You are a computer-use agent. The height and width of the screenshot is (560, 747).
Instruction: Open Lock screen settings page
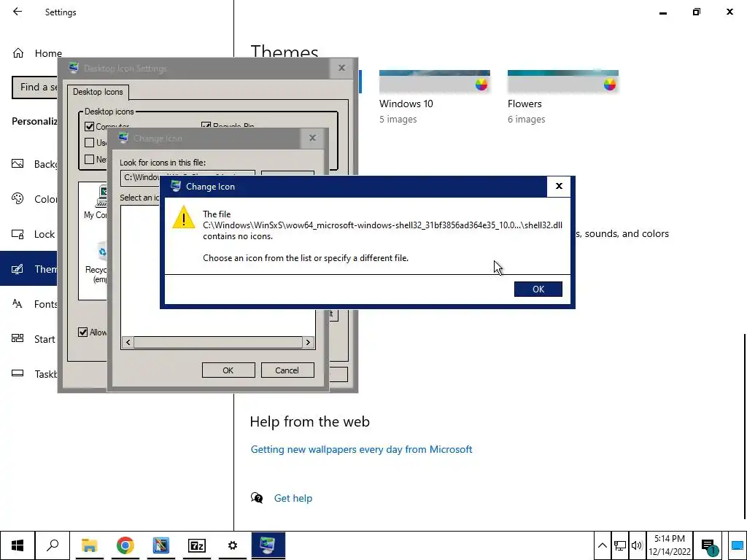click(28, 234)
